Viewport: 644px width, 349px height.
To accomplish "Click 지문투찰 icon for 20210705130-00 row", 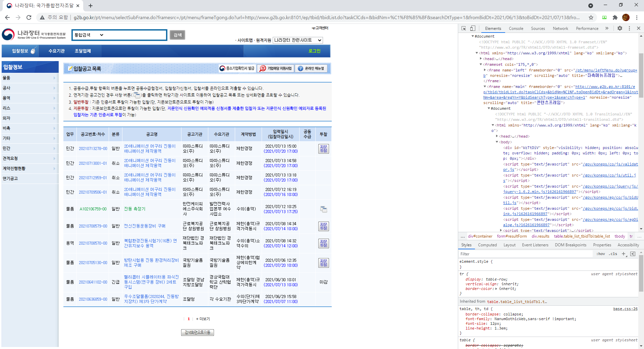I will pyautogui.click(x=323, y=263).
